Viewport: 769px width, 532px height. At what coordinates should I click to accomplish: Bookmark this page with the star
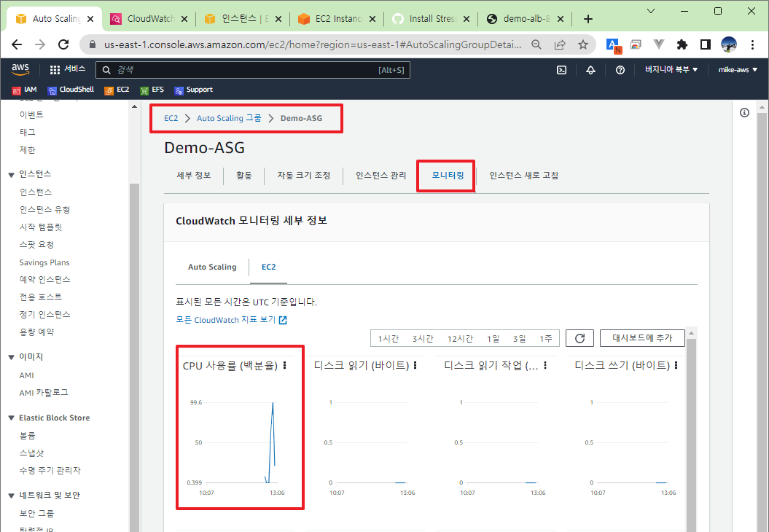coord(582,44)
